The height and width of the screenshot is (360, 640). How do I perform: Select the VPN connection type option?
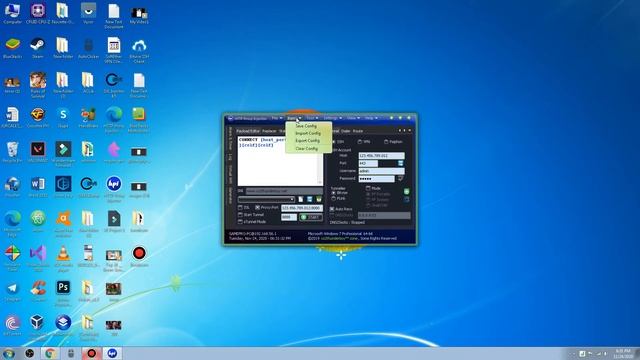tap(364, 142)
